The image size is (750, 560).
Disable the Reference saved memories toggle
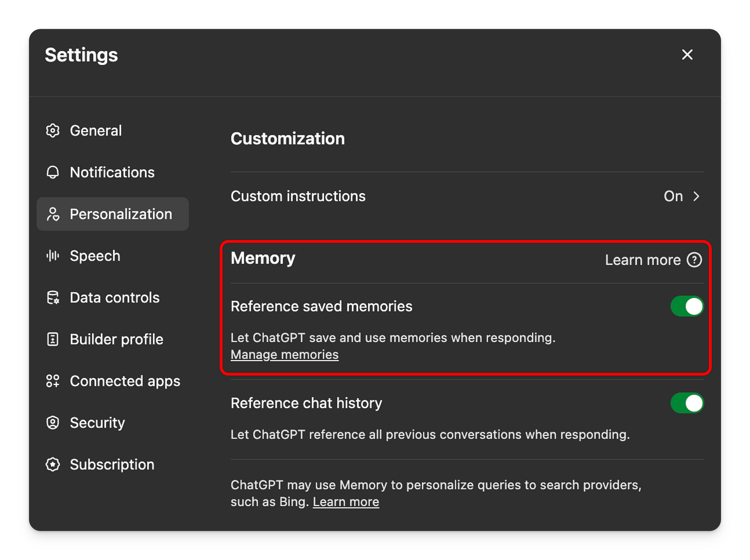click(687, 307)
